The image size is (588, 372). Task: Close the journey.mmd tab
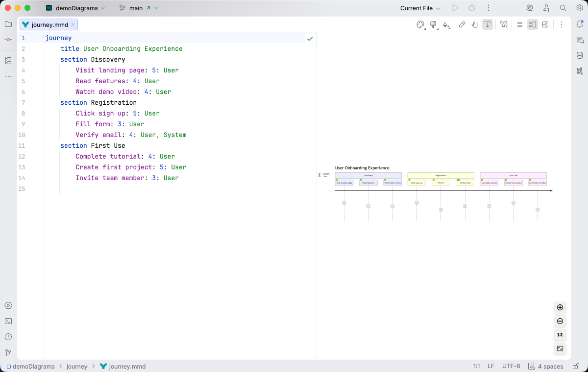point(73,24)
